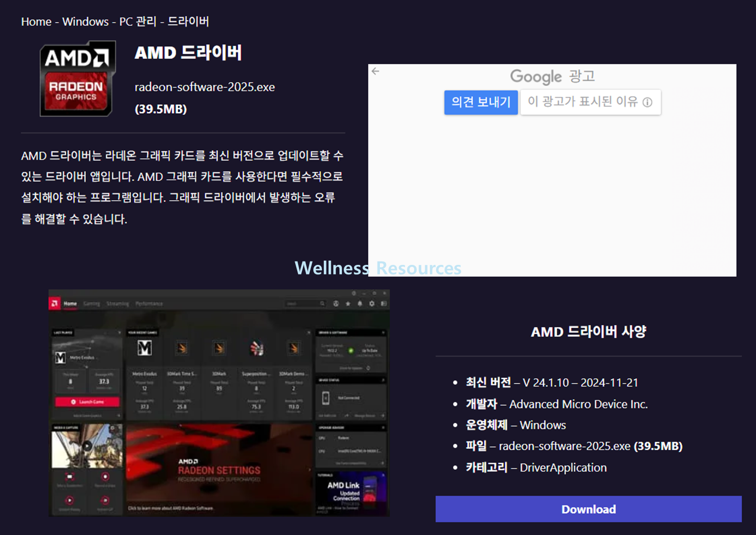The image size is (756, 535).
Task: Click the AMD 드라이버 page title
Action: pyautogui.click(x=188, y=53)
